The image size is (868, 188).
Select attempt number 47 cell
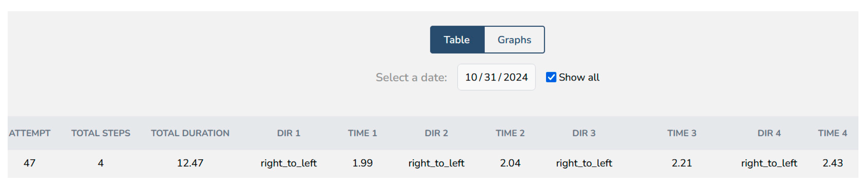point(30,163)
